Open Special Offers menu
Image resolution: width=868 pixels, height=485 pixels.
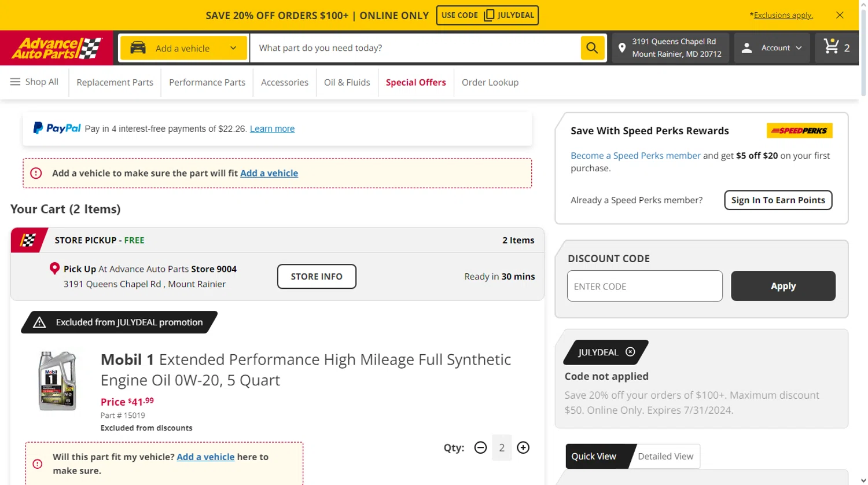pos(416,82)
